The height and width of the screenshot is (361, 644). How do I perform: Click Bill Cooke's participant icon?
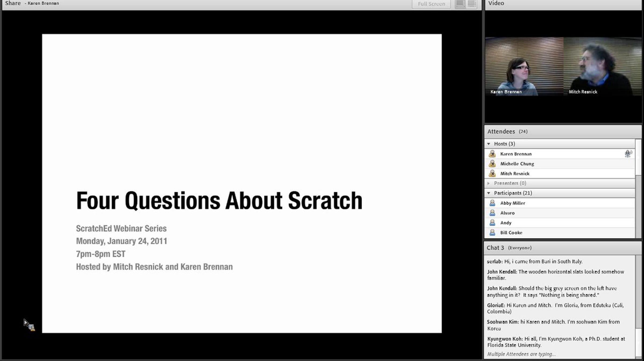[x=492, y=233]
